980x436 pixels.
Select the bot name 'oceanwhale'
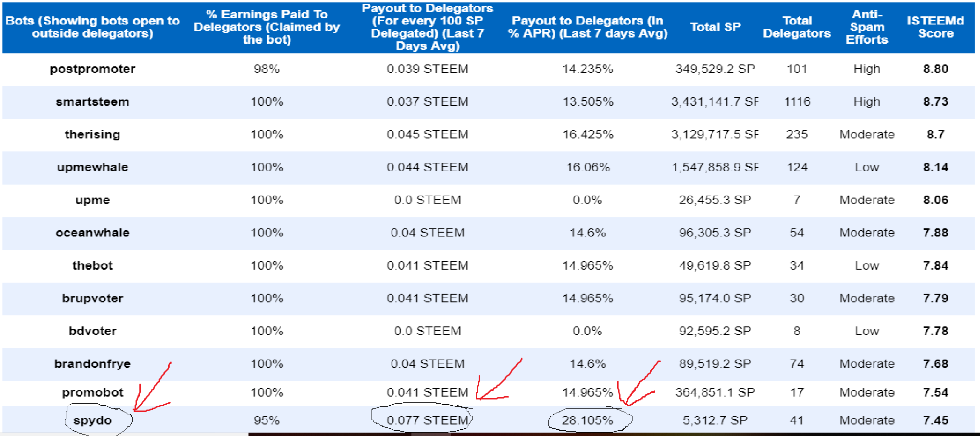point(92,233)
